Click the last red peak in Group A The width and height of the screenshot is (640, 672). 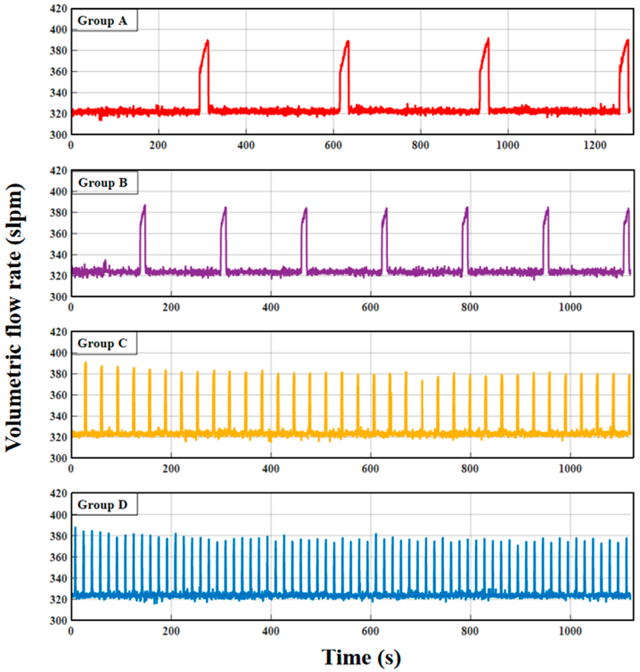click(x=627, y=41)
